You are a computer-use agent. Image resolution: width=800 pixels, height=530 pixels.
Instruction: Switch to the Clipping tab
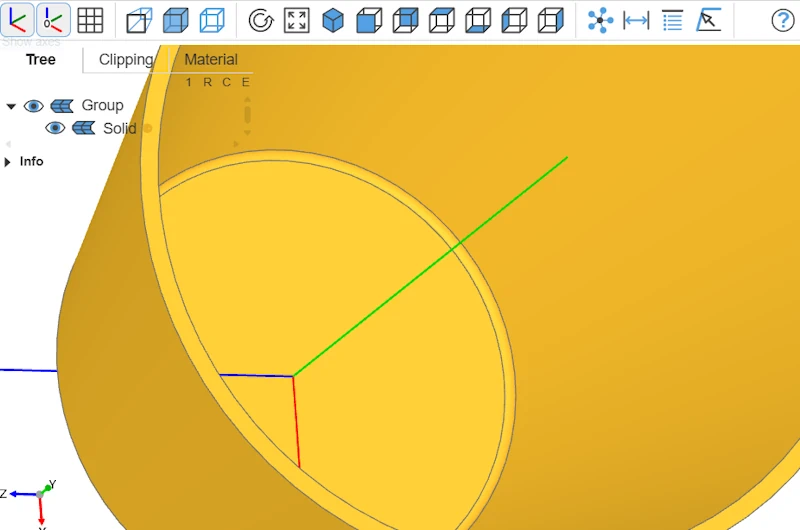click(126, 59)
